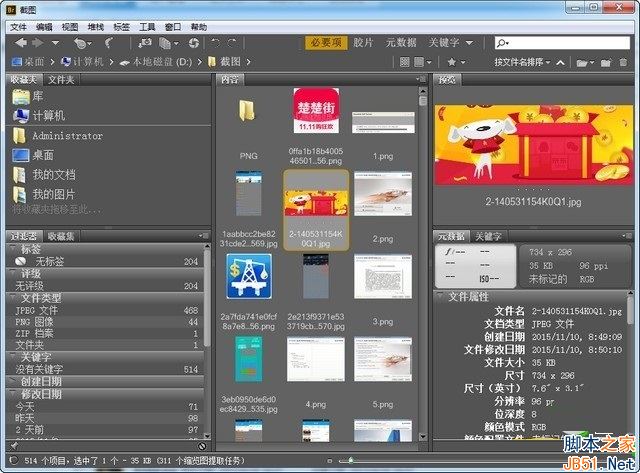Toggle the 无评级 filter
The image size is (640, 473).
click(105, 286)
